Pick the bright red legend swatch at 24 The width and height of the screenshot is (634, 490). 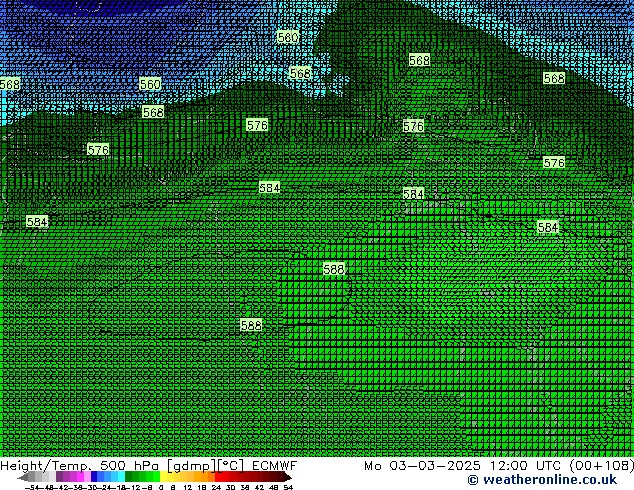(x=218, y=477)
